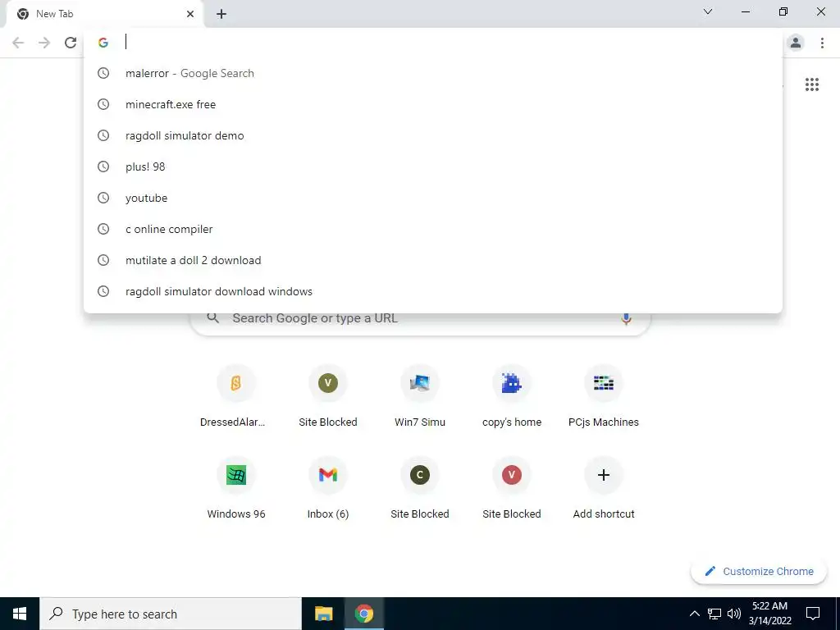The width and height of the screenshot is (840, 630).
Task: Start voice search with the microphone icon
Action: 626,319
